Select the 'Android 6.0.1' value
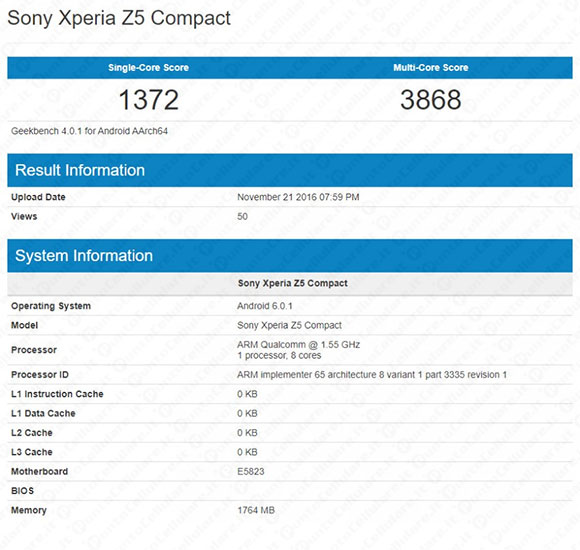 pos(264,306)
